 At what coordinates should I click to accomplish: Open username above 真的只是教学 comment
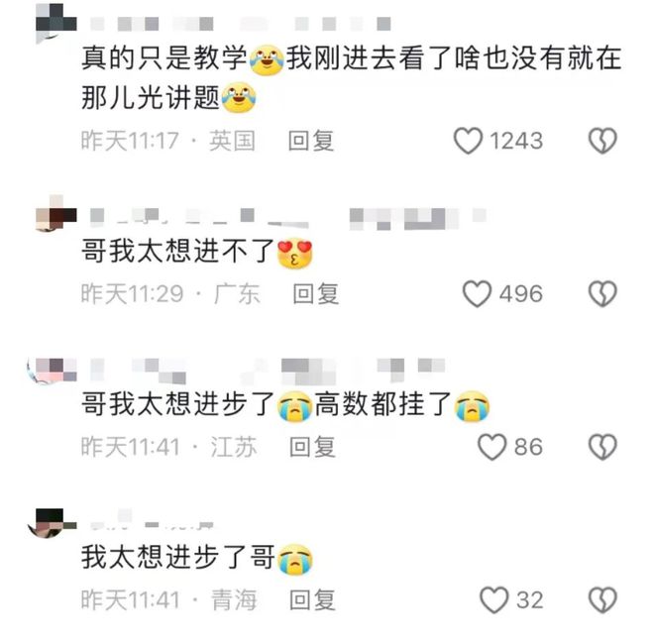coord(241,24)
